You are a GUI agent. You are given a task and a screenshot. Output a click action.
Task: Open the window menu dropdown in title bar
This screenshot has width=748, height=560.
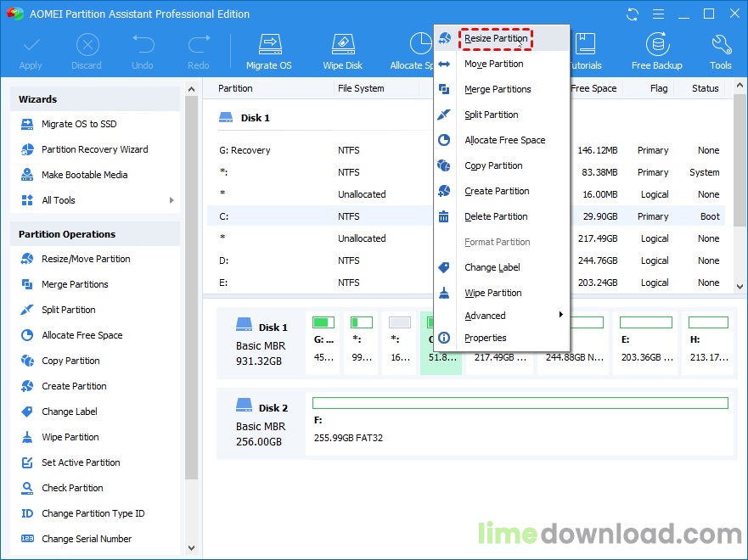656,14
